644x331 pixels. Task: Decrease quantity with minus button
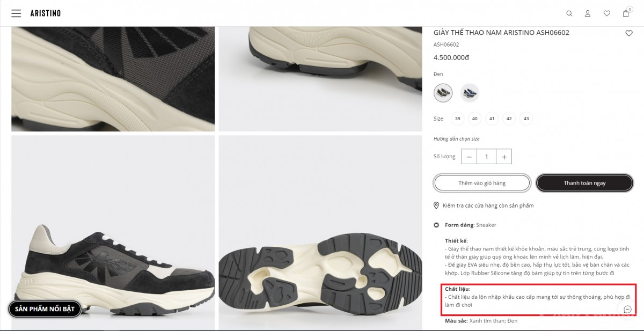[x=469, y=157]
